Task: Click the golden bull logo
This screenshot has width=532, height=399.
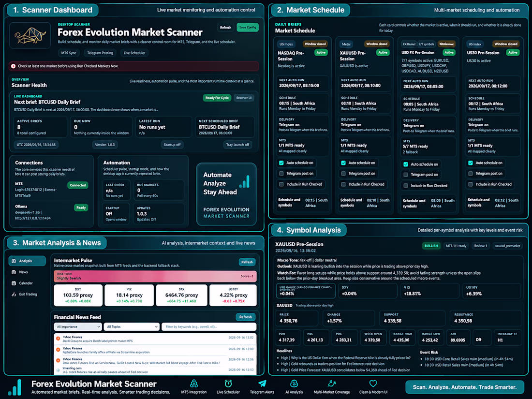Action: click(30, 35)
